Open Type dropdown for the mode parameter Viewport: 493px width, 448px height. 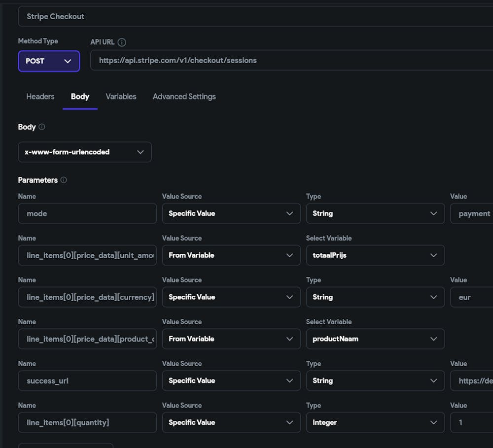point(375,213)
